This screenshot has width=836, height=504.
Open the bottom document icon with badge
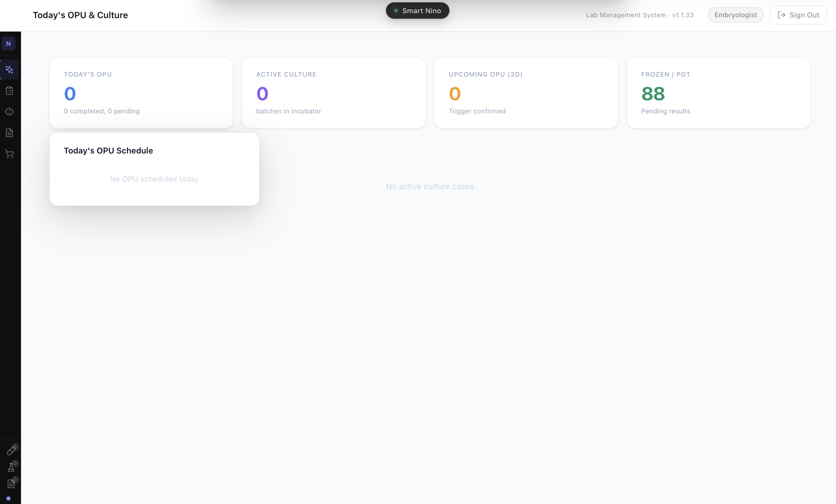tap(11, 484)
